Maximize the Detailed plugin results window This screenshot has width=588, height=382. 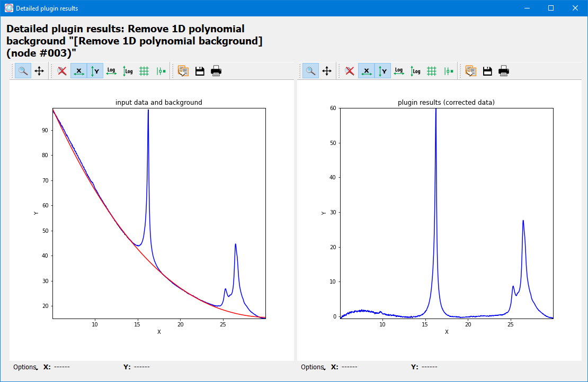(x=551, y=8)
